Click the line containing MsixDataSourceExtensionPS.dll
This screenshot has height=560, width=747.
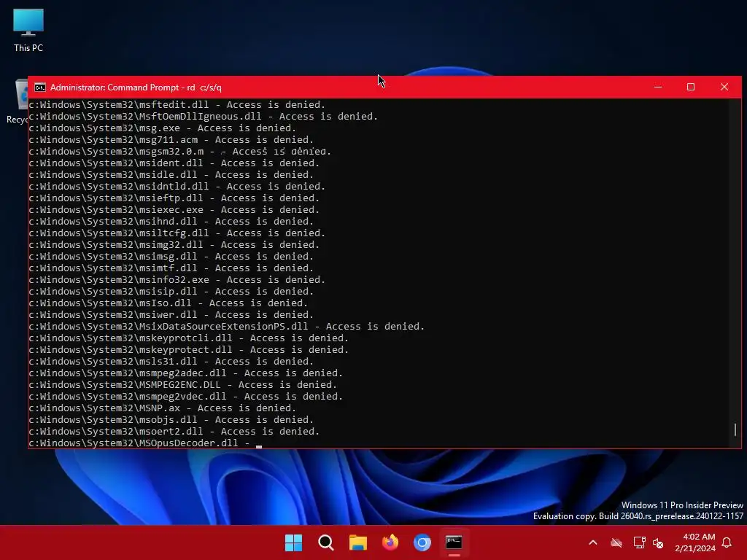pos(227,326)
